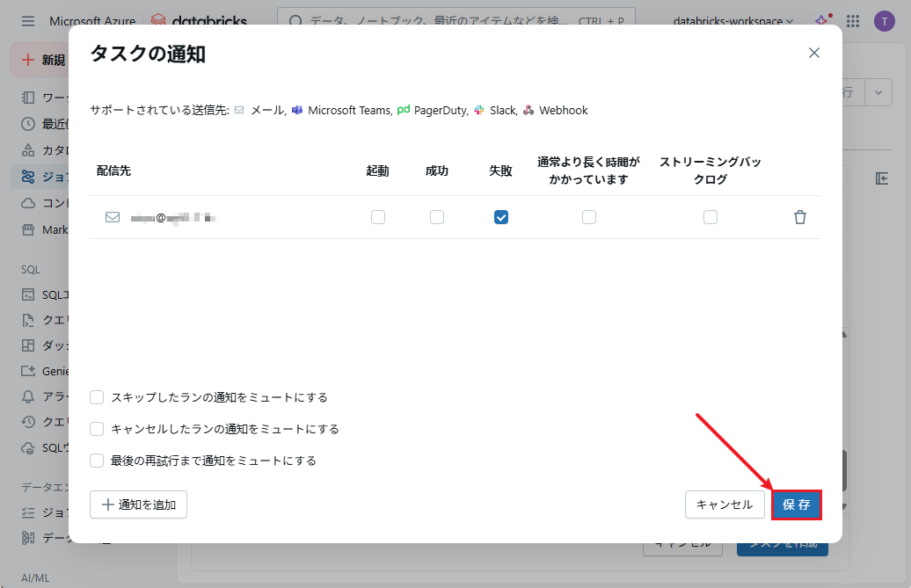
Task: Mute notifications for skipped runs
Action: click(x=97, y=397)
